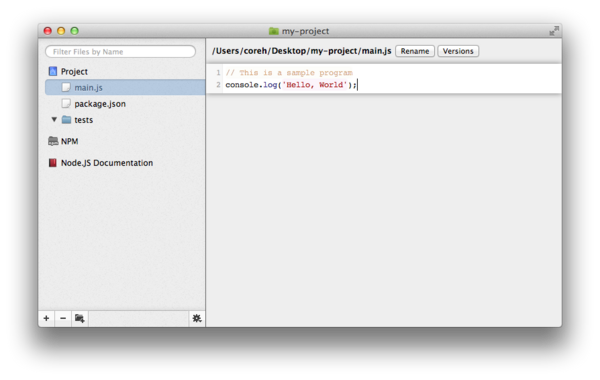Viewport: 600px width, 380px height.
Task: Click the tests folder icon
Action: [67, 120]
